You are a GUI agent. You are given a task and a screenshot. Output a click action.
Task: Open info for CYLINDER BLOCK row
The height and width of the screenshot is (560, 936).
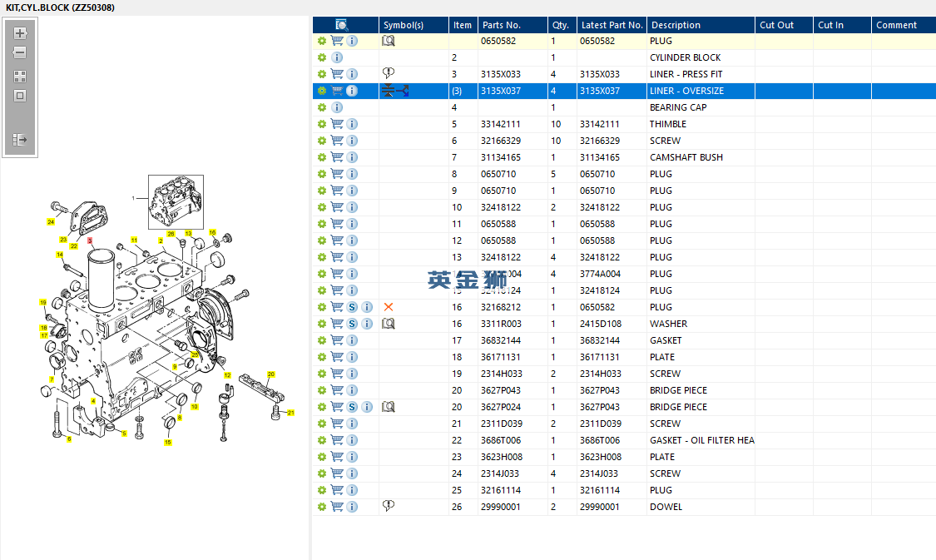tap(337, 57)
